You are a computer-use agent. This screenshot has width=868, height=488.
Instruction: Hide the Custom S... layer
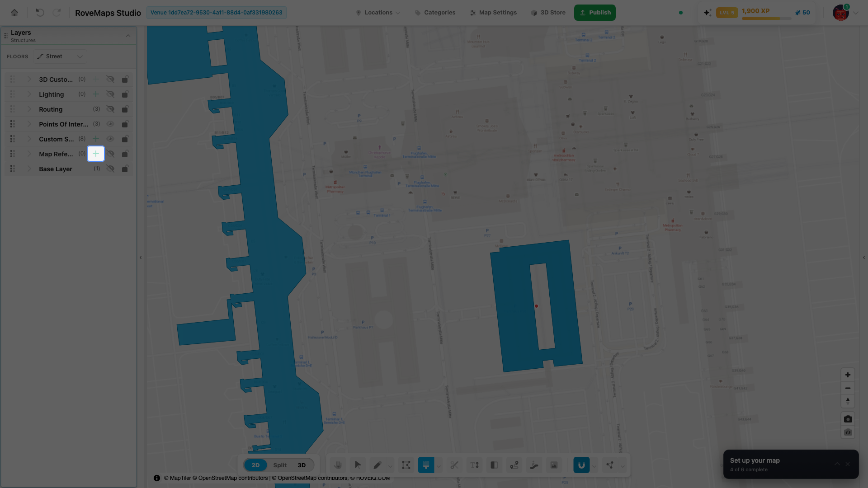[110, 139]
